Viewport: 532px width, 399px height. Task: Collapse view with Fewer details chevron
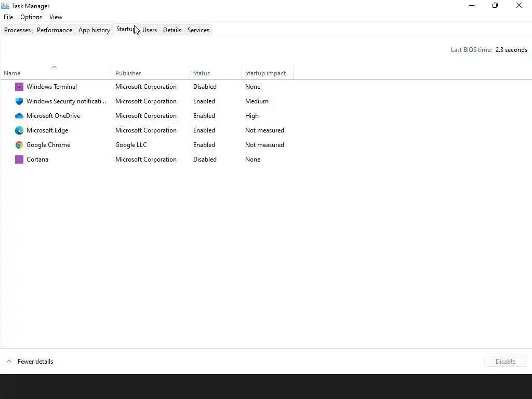[9, 361]
